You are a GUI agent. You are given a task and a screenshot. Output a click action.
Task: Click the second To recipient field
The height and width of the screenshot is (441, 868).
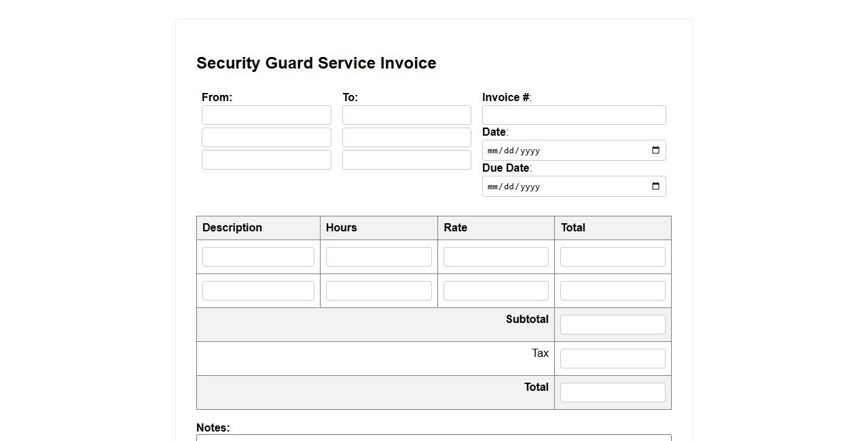coord(406,138)
